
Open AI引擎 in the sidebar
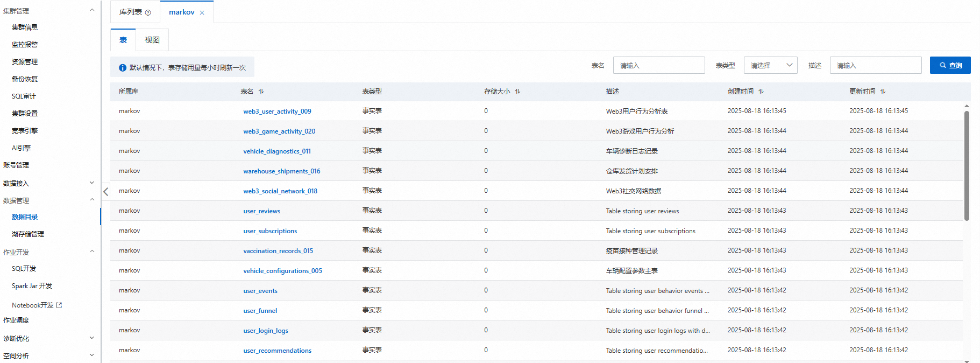coord(22,148)
